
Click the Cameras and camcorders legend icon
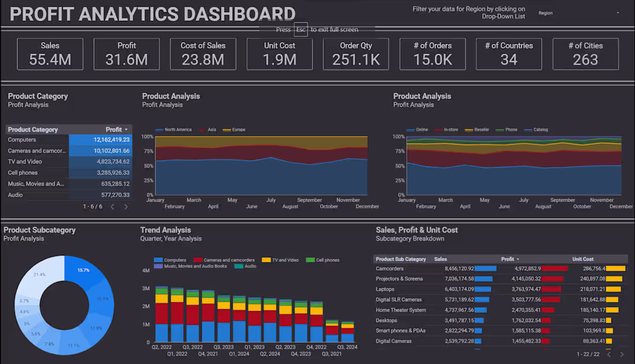(x=197, y=260)
